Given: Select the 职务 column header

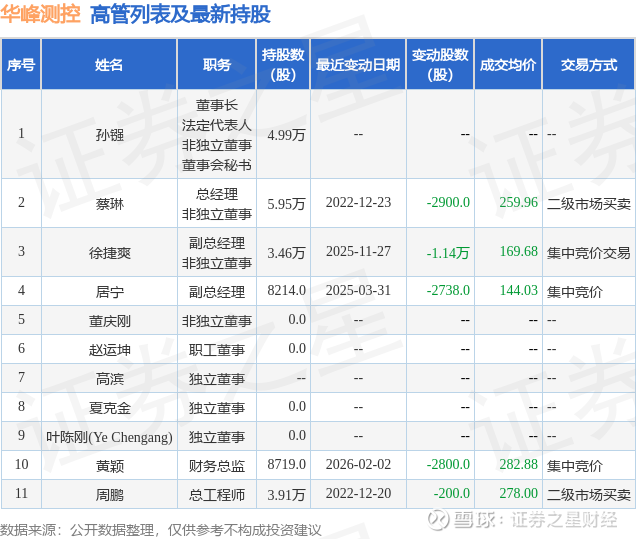Looking at the screenshot, I should [x=217, y=64].
